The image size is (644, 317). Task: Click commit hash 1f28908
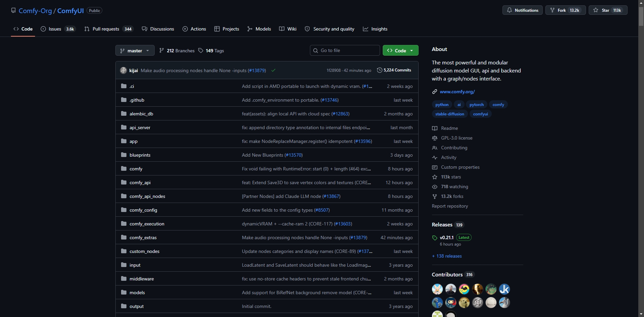click(333, 70)
